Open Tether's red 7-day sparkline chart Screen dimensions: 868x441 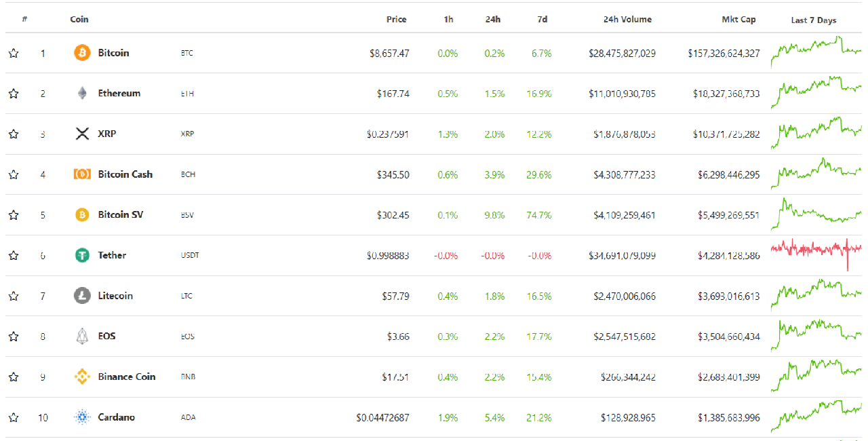(x=816, y=255)
